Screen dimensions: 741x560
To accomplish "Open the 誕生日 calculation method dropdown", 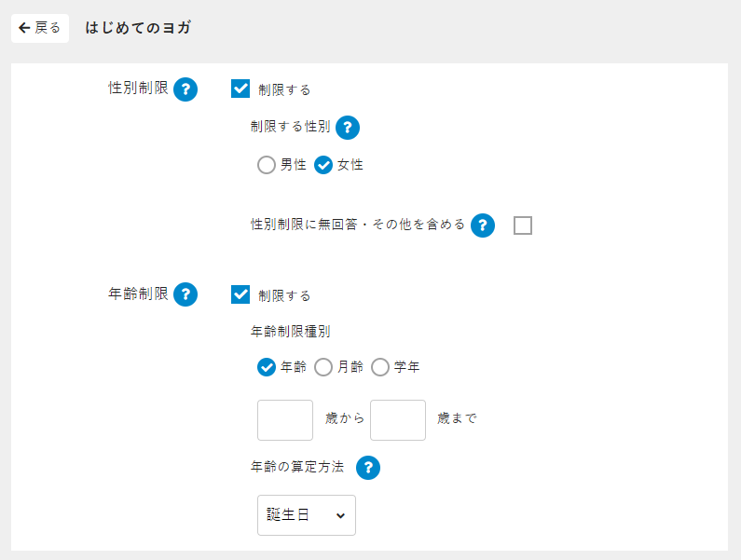I will point(306,515).
